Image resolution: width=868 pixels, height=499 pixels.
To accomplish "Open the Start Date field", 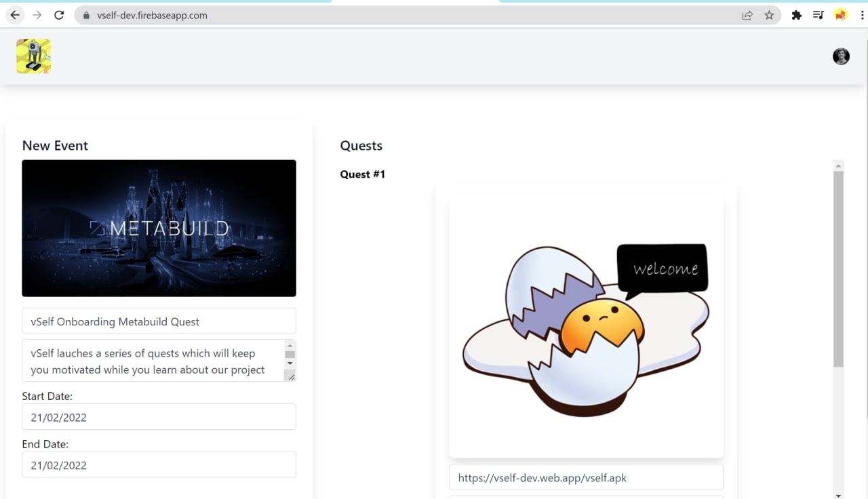I will 159,417.
